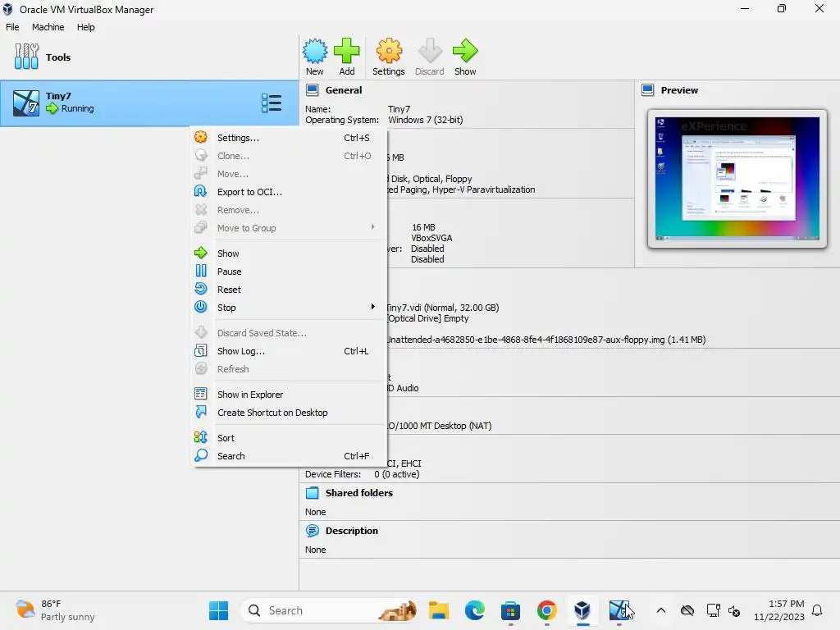
Task: Open the weather widget showing 86°F
Action: [x=55, y=610]
